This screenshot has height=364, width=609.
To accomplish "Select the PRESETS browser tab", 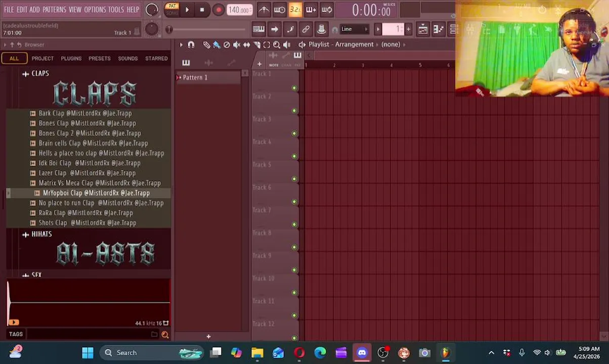I will pyautogui.click(x=100, y=59).
